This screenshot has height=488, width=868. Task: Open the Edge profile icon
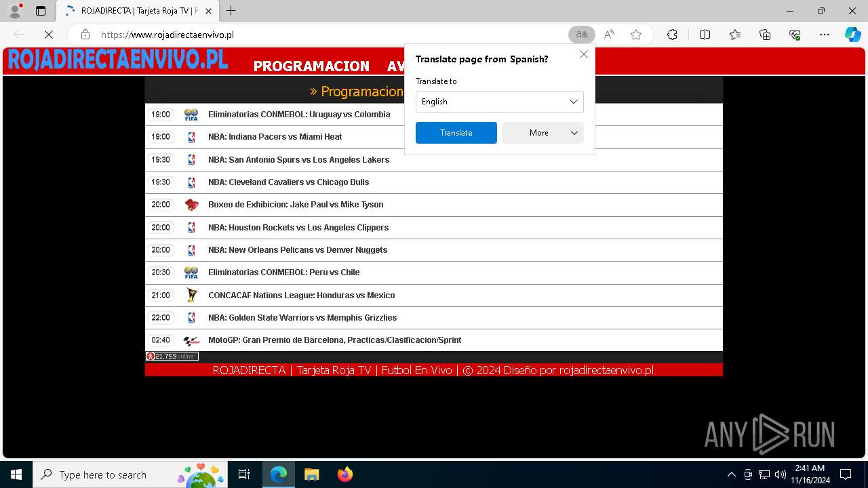[15, 11]
